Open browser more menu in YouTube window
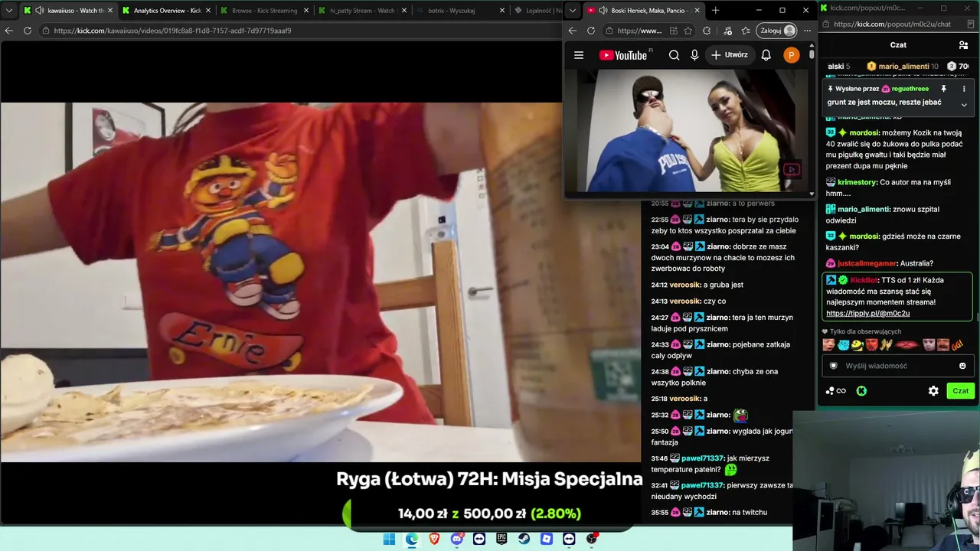 point(807,31)
